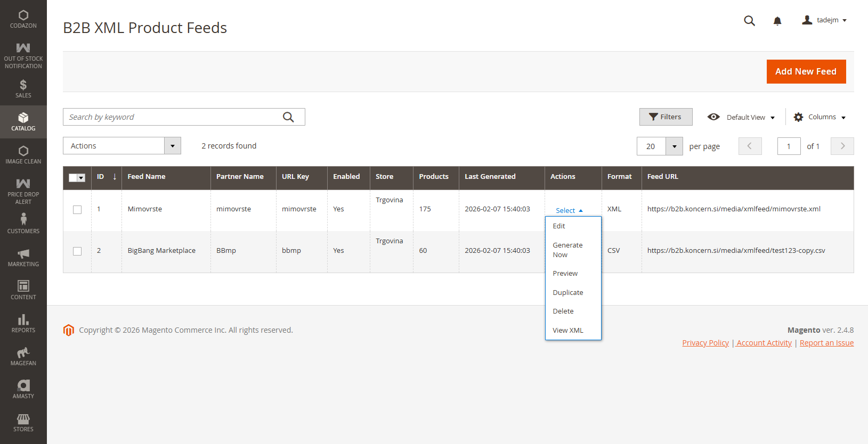The image size is (868, 444).
Task: Click the Search by keyword field
Action: [x=173, y=117]
